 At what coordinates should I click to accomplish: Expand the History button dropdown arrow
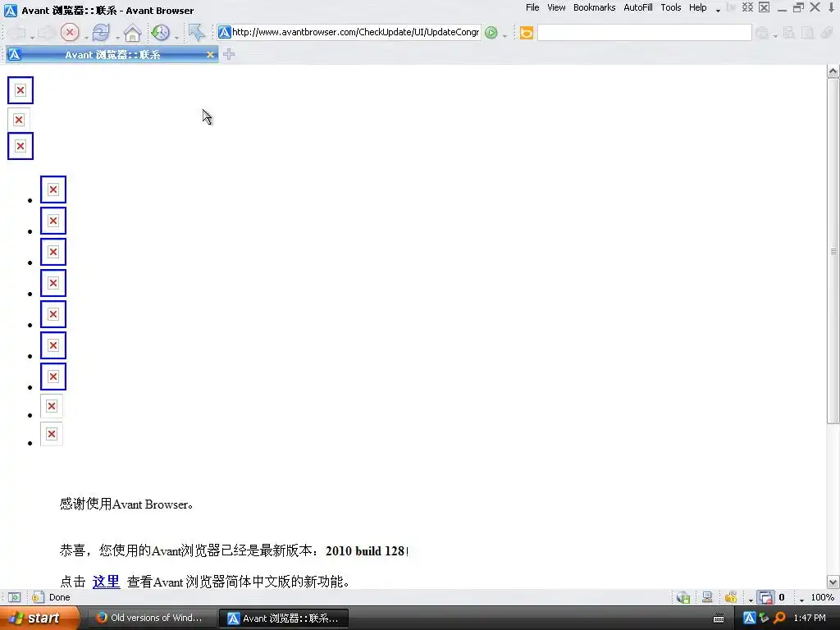coord(176,37)
